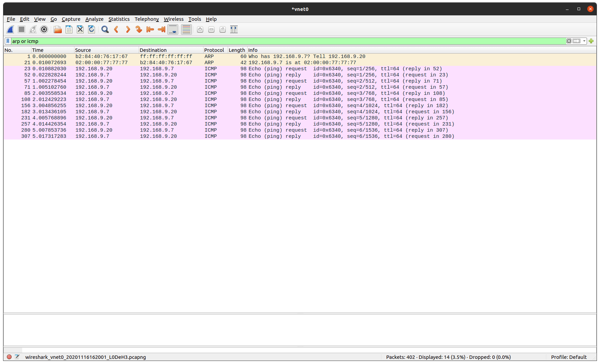Zoom in on the packet list text
The width and height of the screenshot is (600, 364).
point(200,30)
